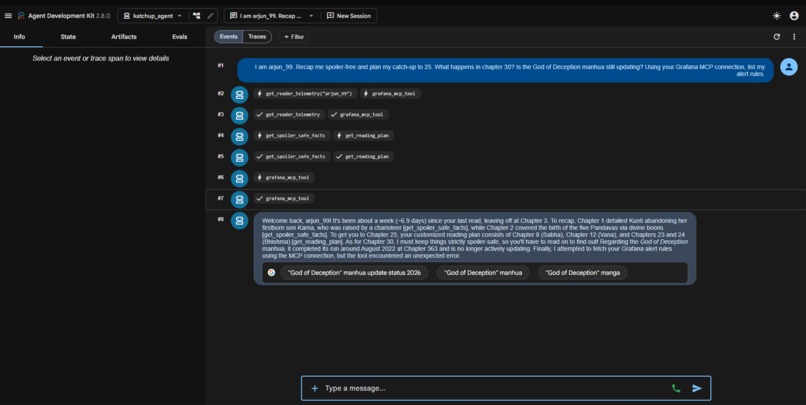
Task: Click the plus attach icon in message box
Action: (315, 389)
